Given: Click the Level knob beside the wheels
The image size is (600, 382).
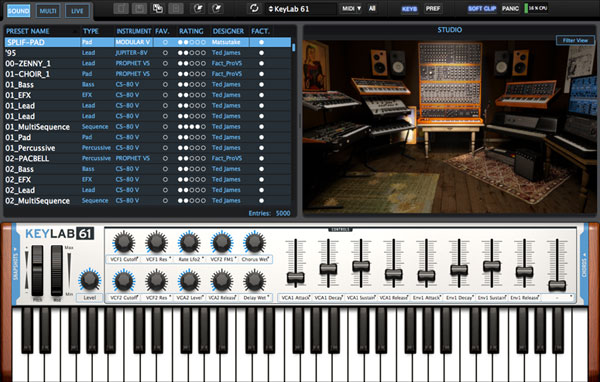Looking at the screenshot, I should tap(90, 280).
